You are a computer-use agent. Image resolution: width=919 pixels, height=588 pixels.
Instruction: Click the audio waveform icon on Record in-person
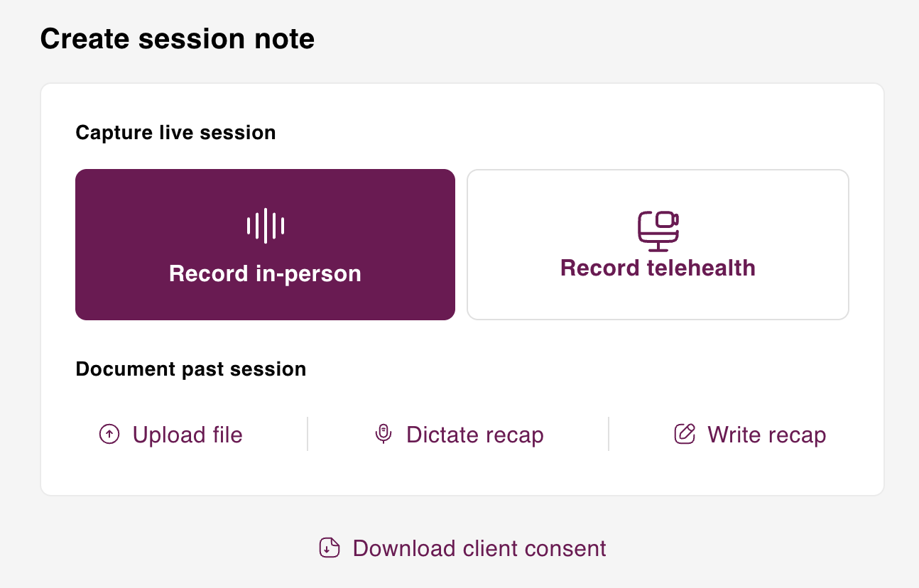(265, 226)
